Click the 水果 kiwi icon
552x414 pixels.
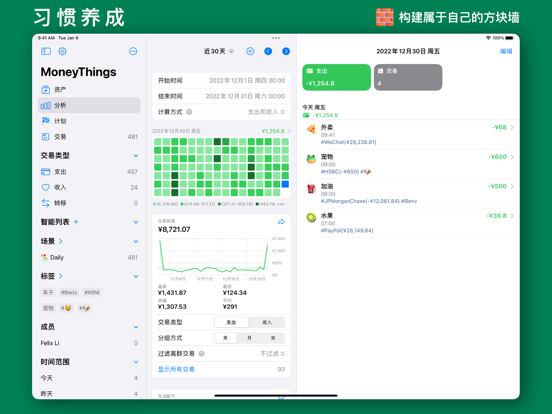[x=311, y=218]
